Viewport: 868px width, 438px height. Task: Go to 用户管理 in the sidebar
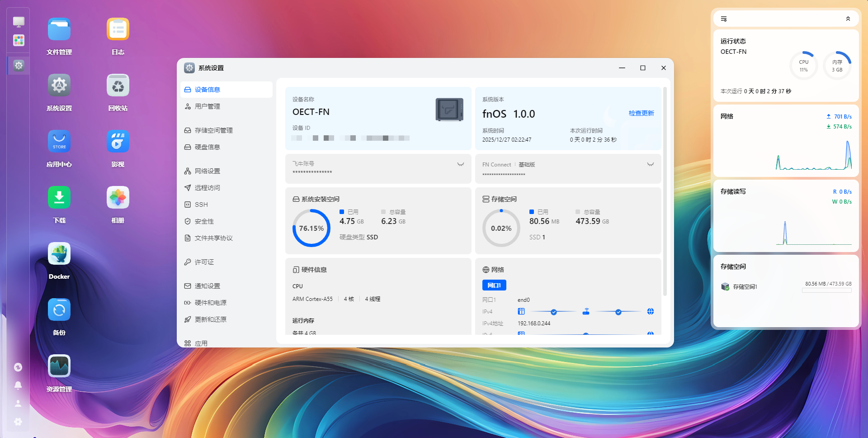tap(226, 106)
